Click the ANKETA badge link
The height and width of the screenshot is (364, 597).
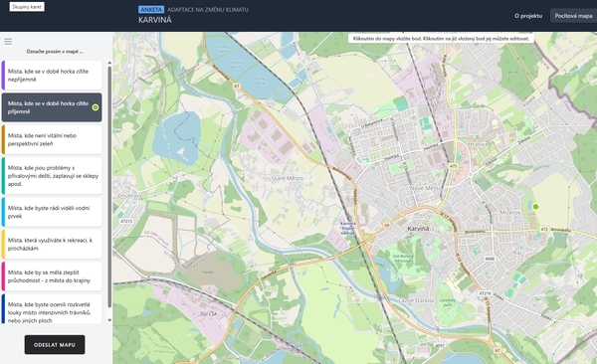click(151, 10)
